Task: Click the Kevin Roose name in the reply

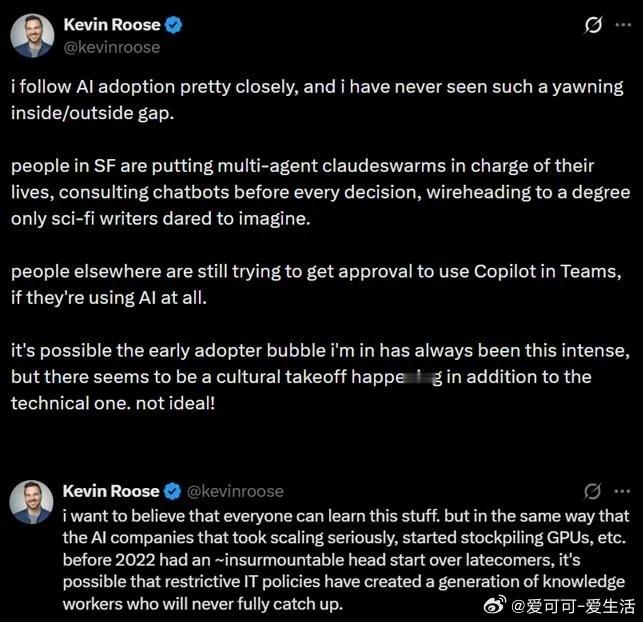Action: 110,491
